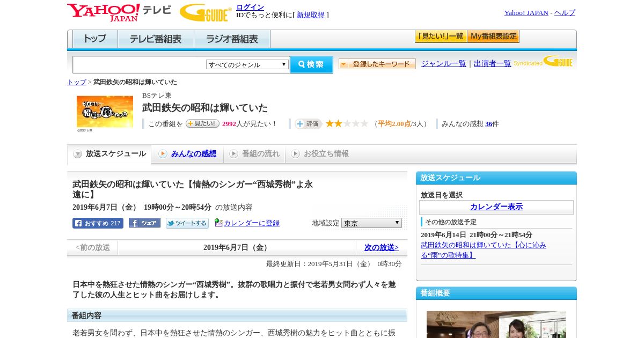Click the BSテレ東 channel name
Image resolution: width=644 pixels, height=338 pixels.
pyautogui.click(x=157, y=95)
